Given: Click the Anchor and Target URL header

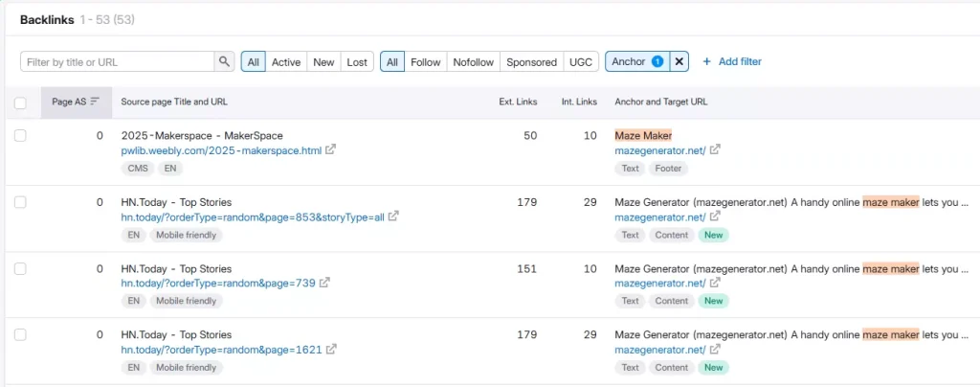Looking at the screenshot, I should click(661, 102).
